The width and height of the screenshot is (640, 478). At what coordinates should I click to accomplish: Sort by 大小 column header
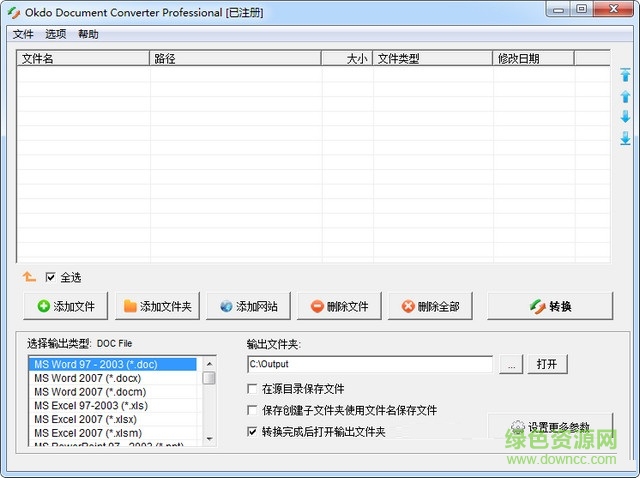point(347,58)
